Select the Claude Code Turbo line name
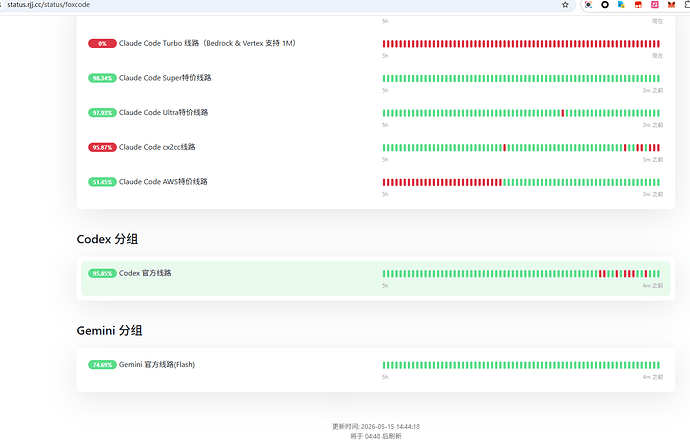This screenshot has height=445, width=690. pyautogui.click(x=207, y=43)
